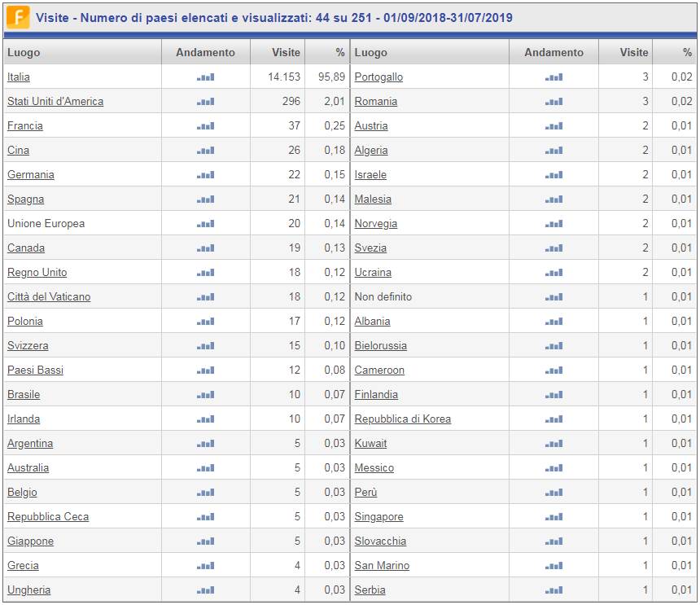The image size is (700, 605).
Task: Open the trend chart icon for Francia
Action: [x=205, y=126]
